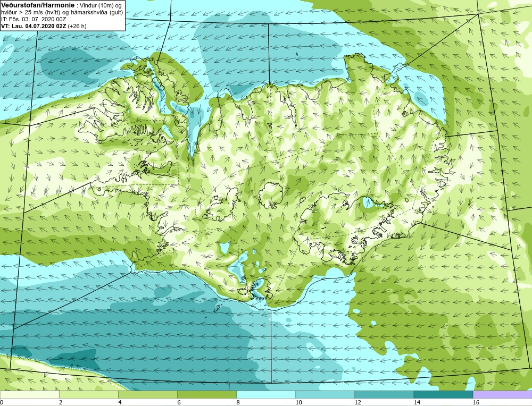Click the 4–6 m/s legend color swatch

tap(147, 394)
